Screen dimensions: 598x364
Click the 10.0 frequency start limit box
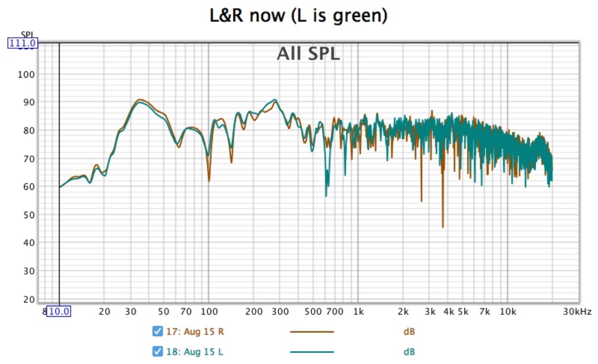pyautogui.click(x=59, y=312)
